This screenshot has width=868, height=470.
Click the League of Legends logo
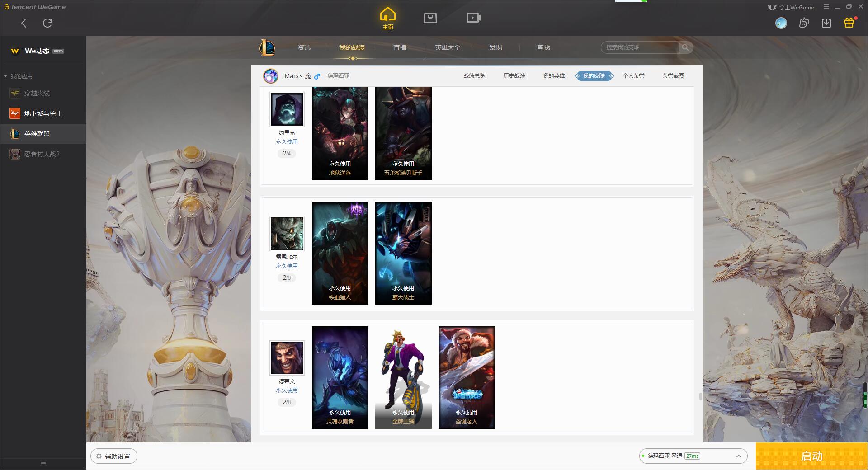click(x=267, y=47)
